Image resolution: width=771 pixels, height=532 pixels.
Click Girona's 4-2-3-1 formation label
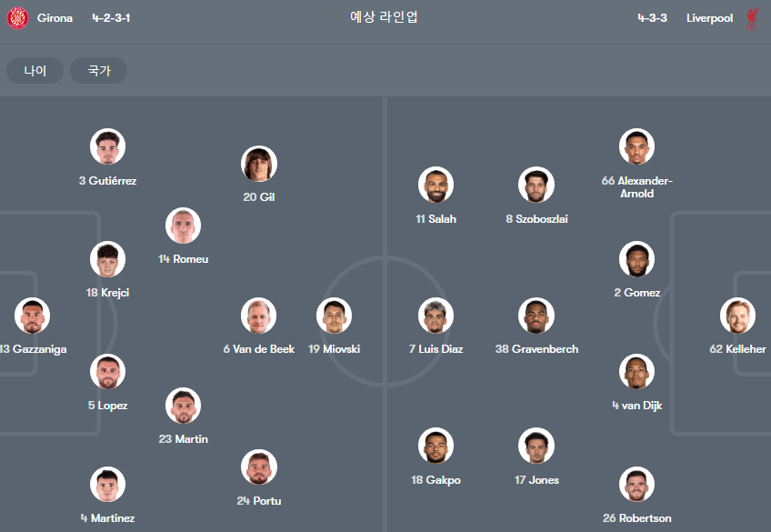click(111, 18)
